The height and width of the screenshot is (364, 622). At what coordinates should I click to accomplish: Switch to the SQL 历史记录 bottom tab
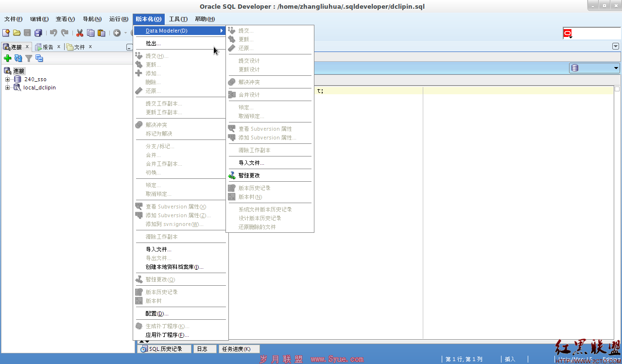(164, 349)
